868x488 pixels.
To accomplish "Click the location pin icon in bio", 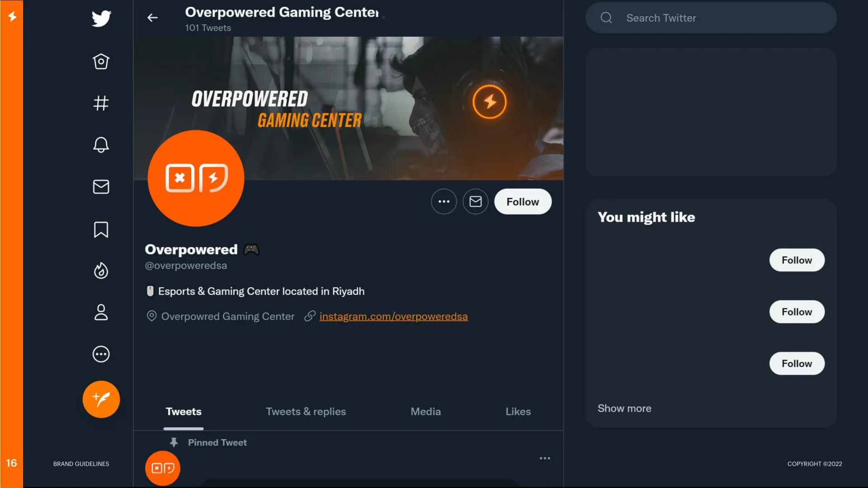I will point(151,316).
